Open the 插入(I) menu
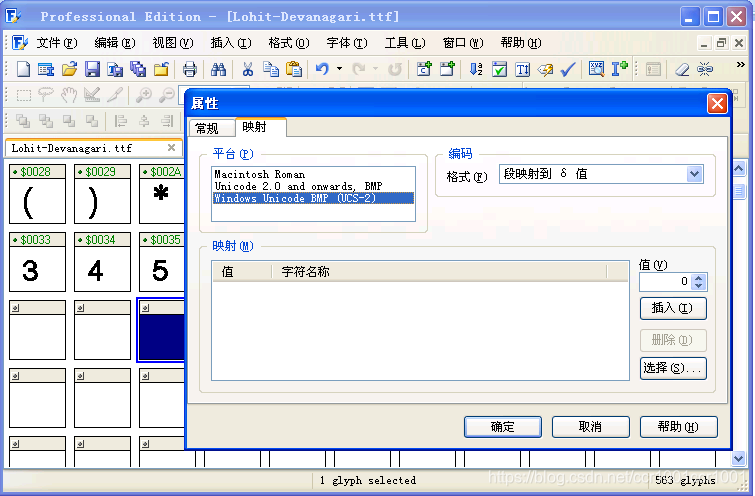 tap(231, 43)
